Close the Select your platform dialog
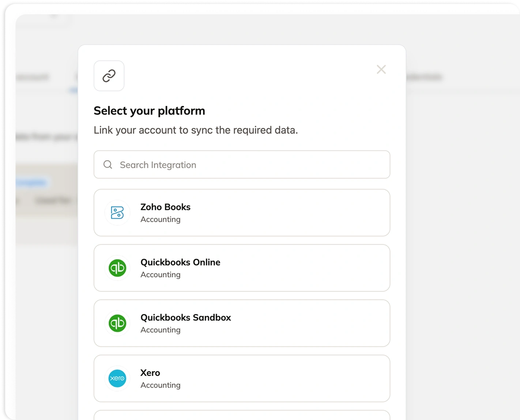This screenshot has width=520, height=420. (381, 69)
